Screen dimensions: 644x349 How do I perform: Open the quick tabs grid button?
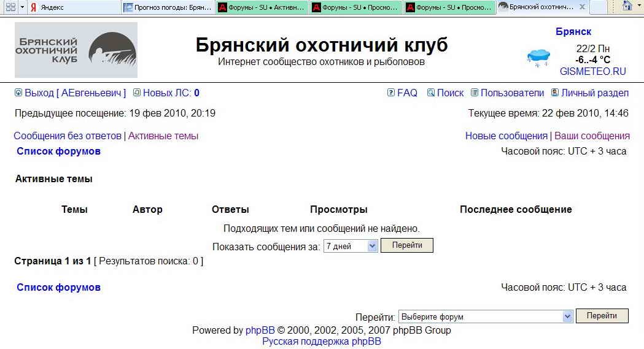point(10,7)
